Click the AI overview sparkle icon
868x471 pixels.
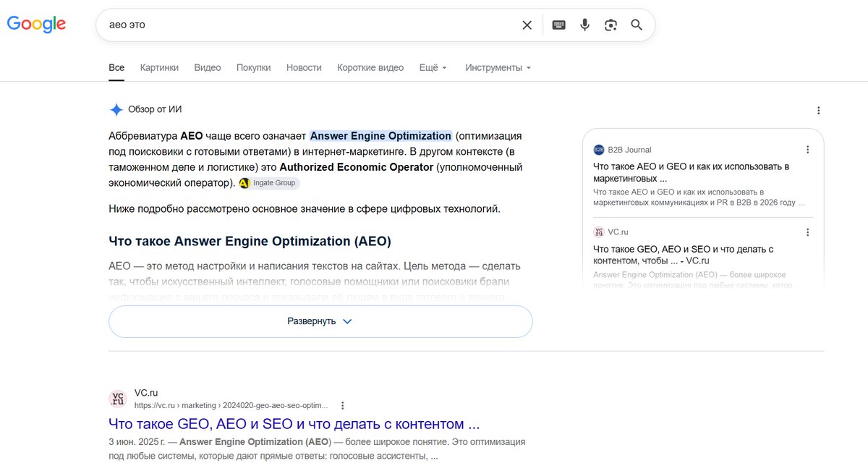(116, 109)
